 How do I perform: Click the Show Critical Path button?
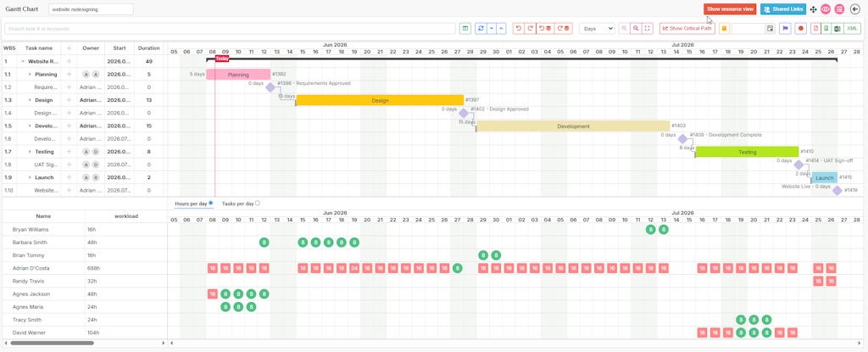coord(687,28)
